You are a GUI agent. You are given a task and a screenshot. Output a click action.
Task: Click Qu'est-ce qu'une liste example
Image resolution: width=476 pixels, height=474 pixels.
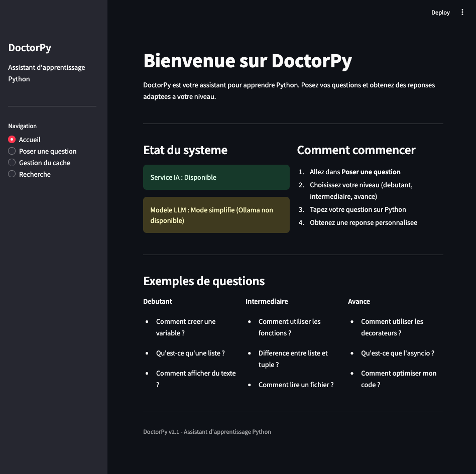[x=190, y=353]
